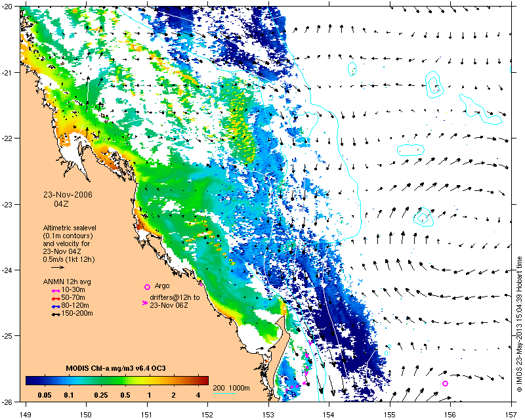The height and width of the screenshot is (420, 525).
Task: Click the 'Altimetric sealevel' label
Action: pos(70,228)
